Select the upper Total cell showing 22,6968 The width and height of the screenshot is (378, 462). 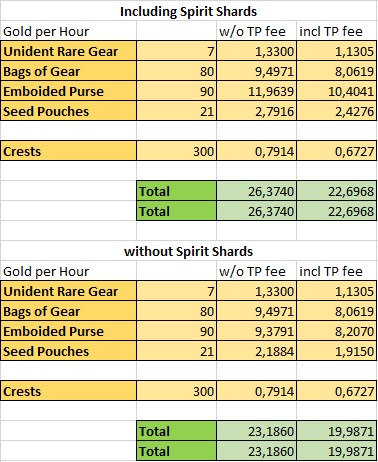click(337, 191)
